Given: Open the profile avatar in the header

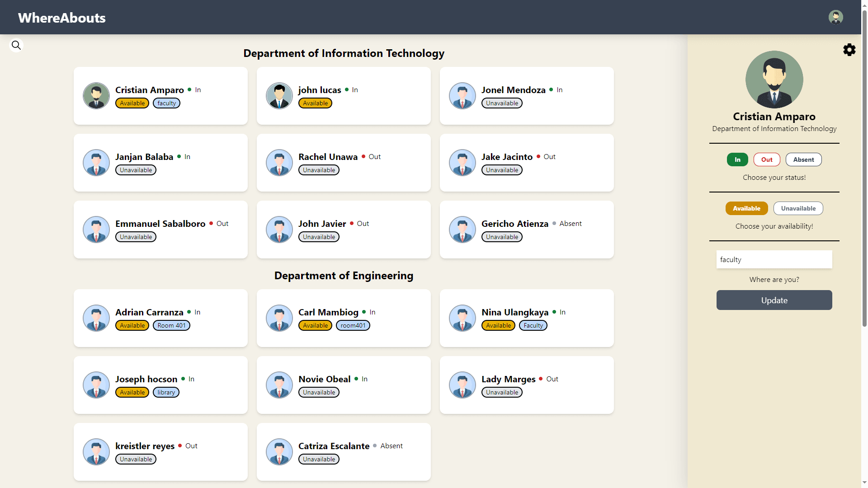Looking at the screenshot, I should pyautogui.click(x=835, y=17).
